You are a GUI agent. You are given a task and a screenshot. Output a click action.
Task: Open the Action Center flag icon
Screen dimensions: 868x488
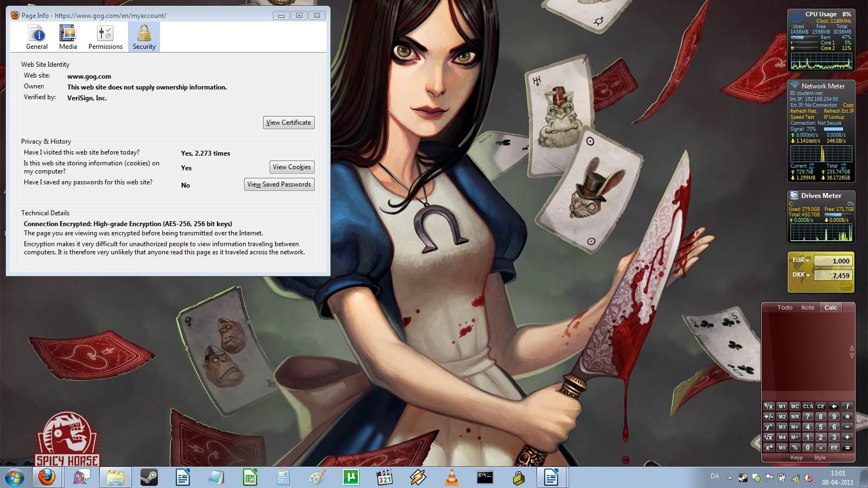pos(769,478)
